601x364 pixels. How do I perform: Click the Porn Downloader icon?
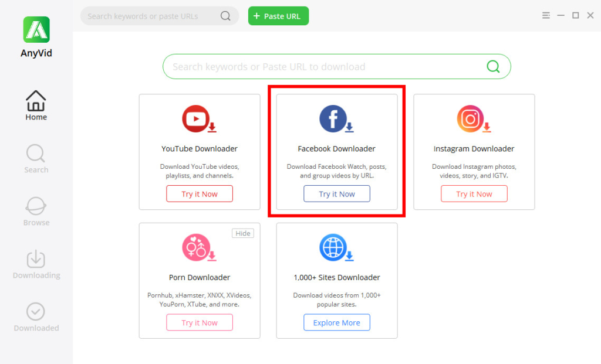[199, 247]
